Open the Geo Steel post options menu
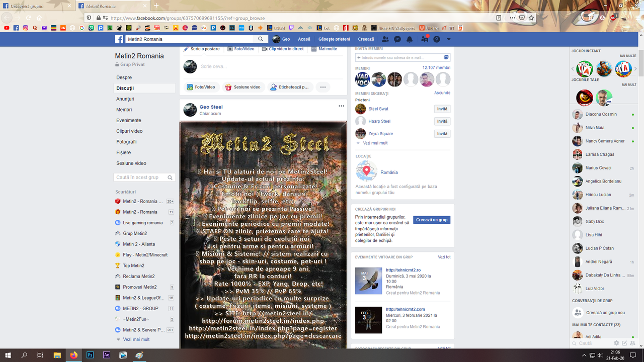644x362 pixels. tap(341, 106)
